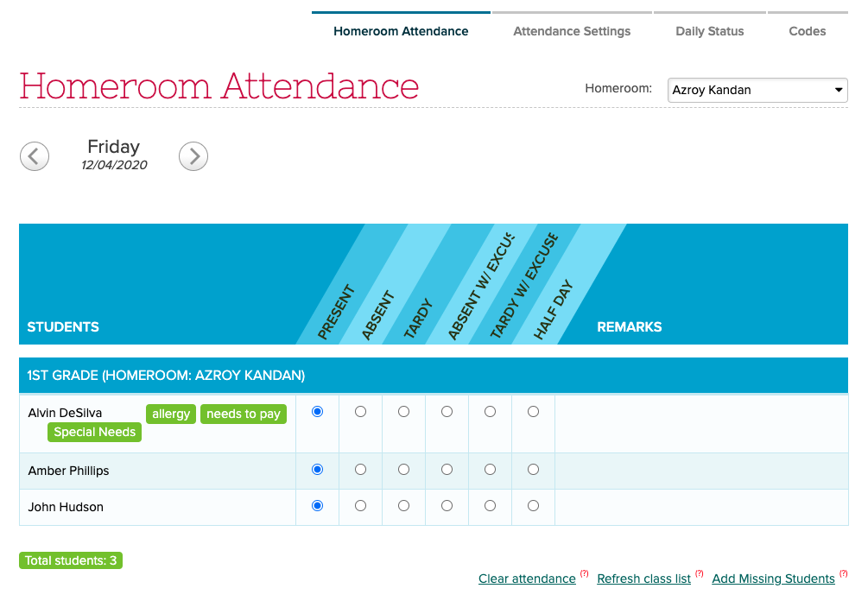Click help icon beside Refresh class list
The image size is (868, 601).
[700, 573]
